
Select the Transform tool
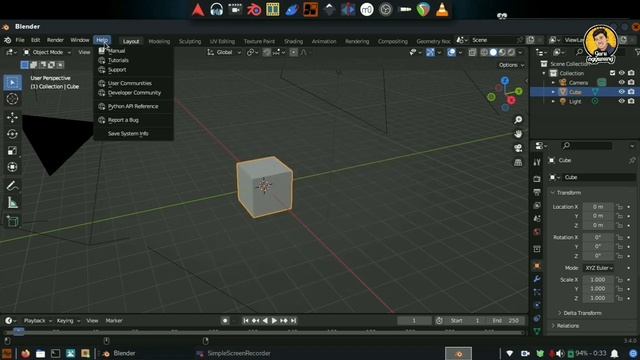[x=12, y=167]
